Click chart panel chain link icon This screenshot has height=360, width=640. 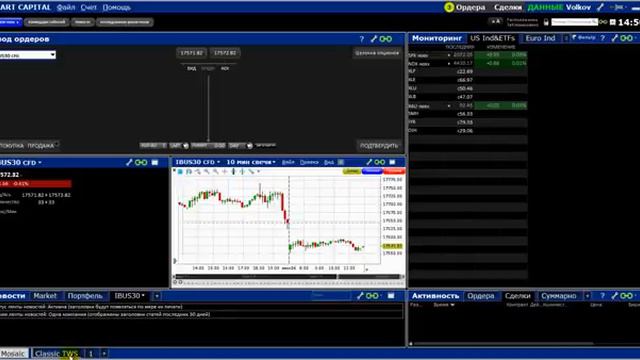click(x=380, y=162)
